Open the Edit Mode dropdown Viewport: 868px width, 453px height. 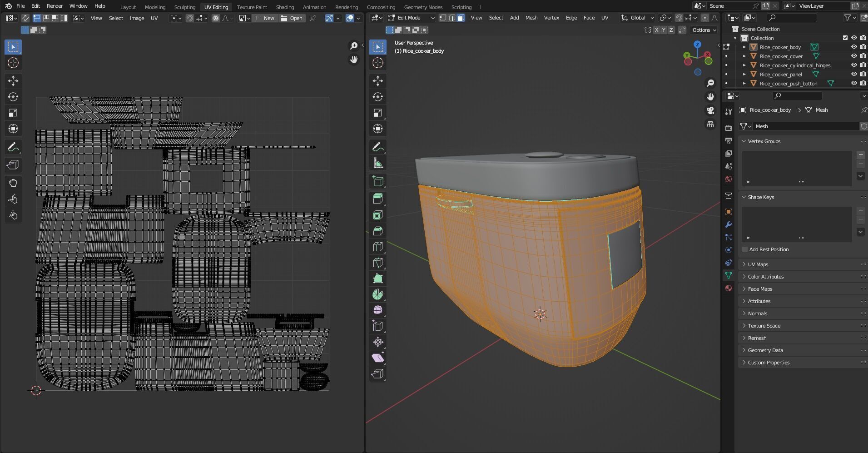coord(412,18)
